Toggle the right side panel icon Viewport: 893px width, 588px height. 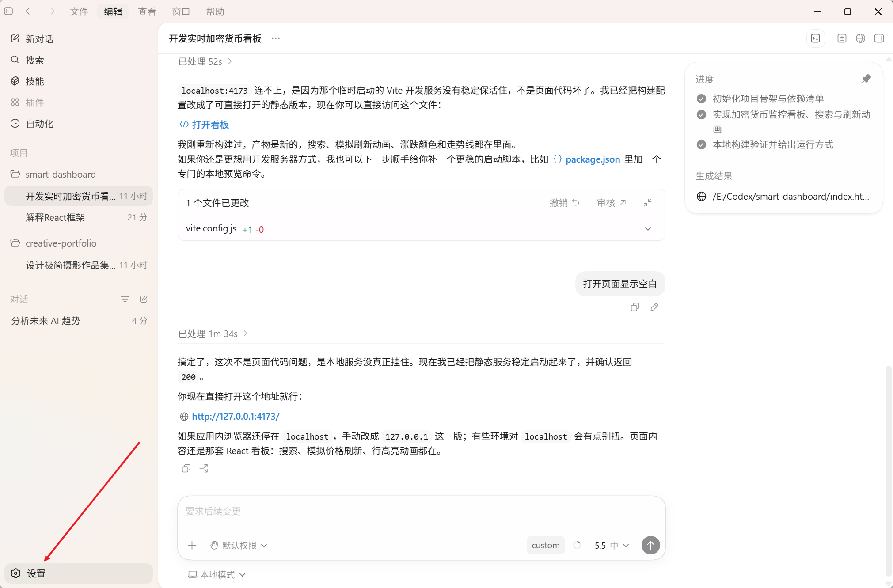879,38
